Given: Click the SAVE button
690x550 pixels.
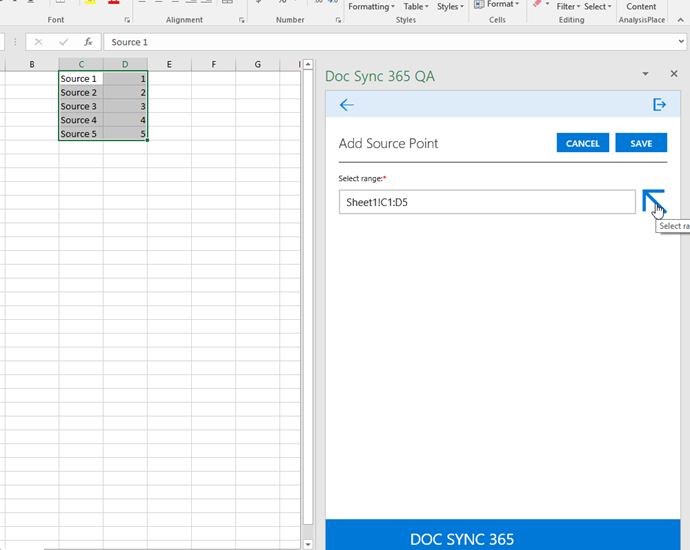Looking at the screenshot, I should pos(641,143).
